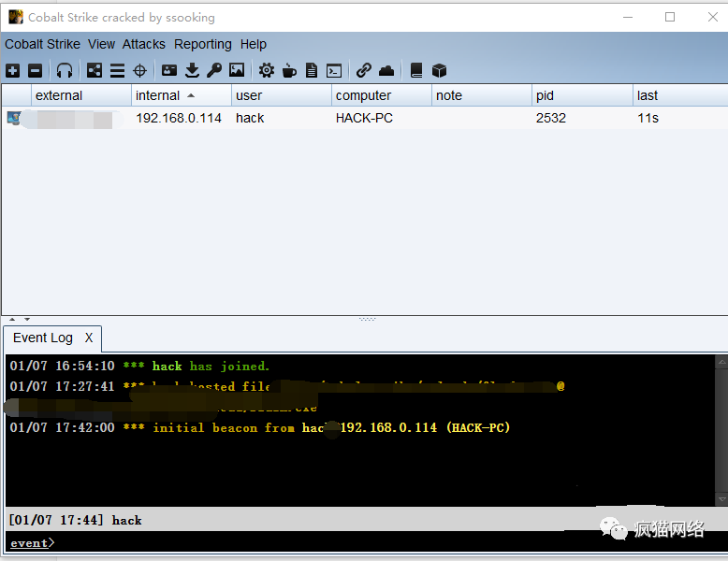This screenshot has height=561, width=728.
Task: Open Listeners with the headphones icon
Action: coord(64,70)
